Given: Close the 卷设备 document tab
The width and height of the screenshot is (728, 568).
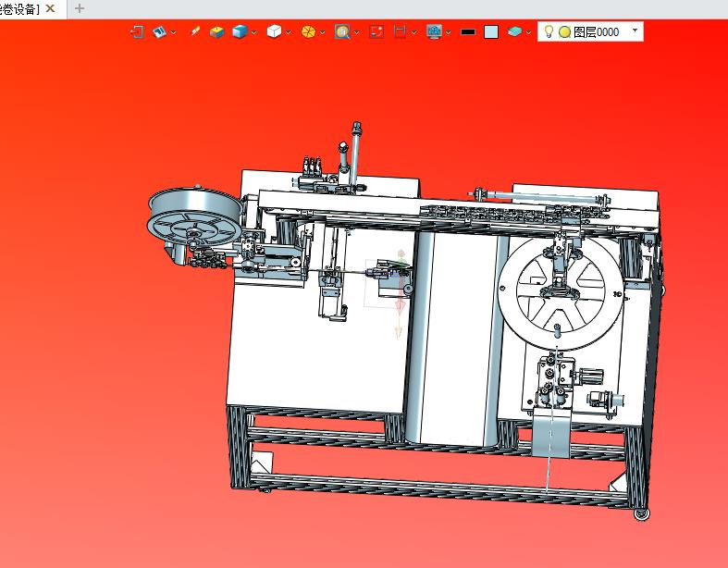Looking at the screenshot, I should point(50,8).
